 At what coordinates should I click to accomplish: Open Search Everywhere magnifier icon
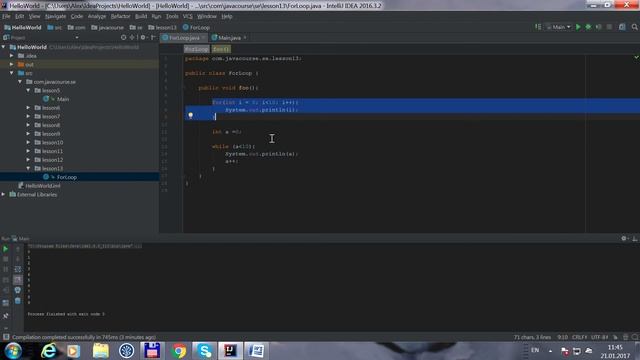pos(634,27)
